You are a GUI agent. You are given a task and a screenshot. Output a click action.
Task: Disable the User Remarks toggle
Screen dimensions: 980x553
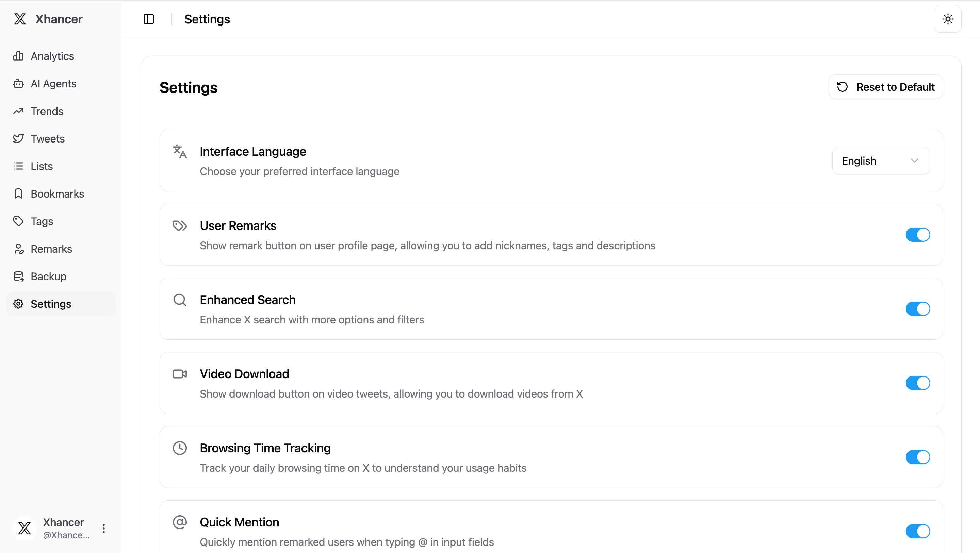tap(917, 235)
